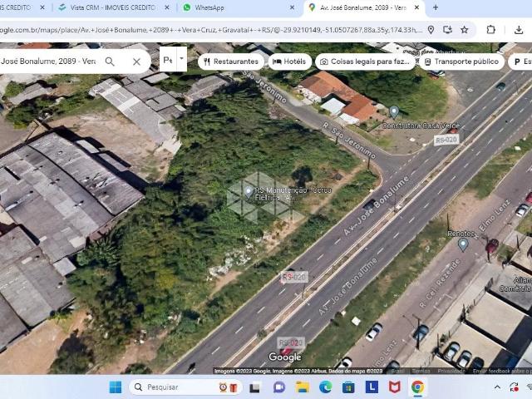Click the Construtora Casa Verde label

tap(421, 126)
